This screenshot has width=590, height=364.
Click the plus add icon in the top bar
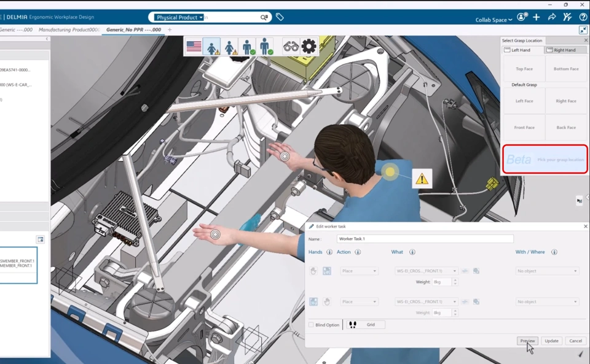[536, 17]
